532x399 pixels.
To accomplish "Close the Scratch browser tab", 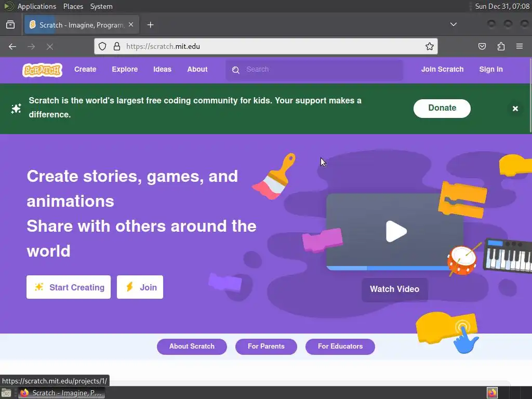I will tap(131, 25).
